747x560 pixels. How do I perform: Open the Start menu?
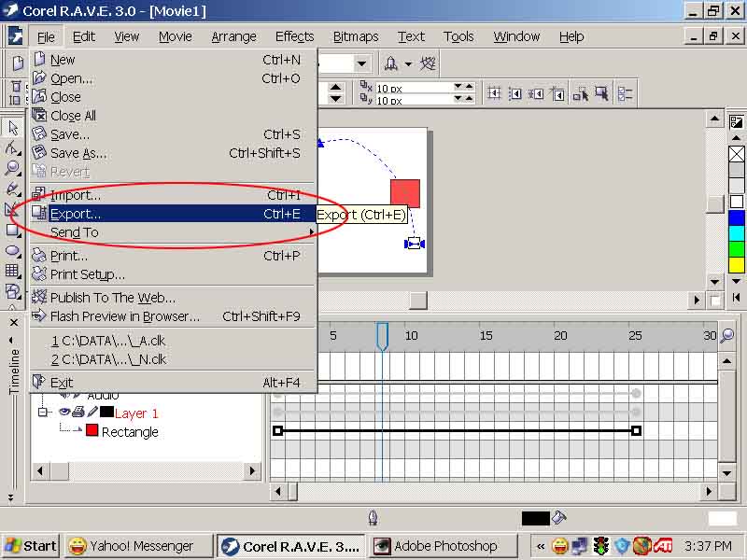click(31, 546)
